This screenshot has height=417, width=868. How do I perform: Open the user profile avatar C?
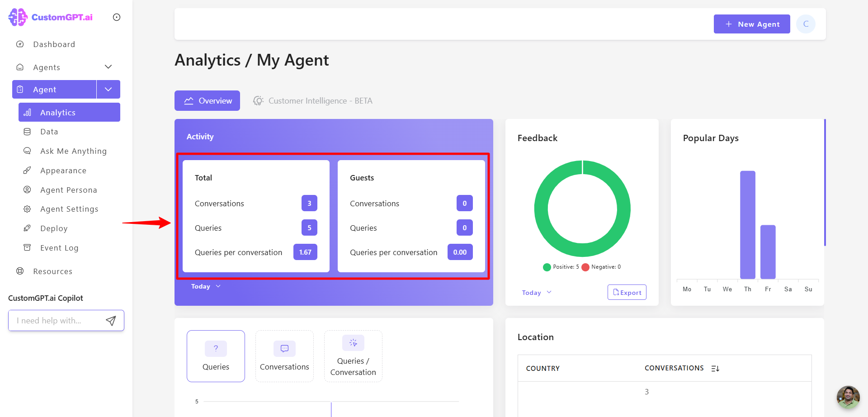click(x=806, y=24)
